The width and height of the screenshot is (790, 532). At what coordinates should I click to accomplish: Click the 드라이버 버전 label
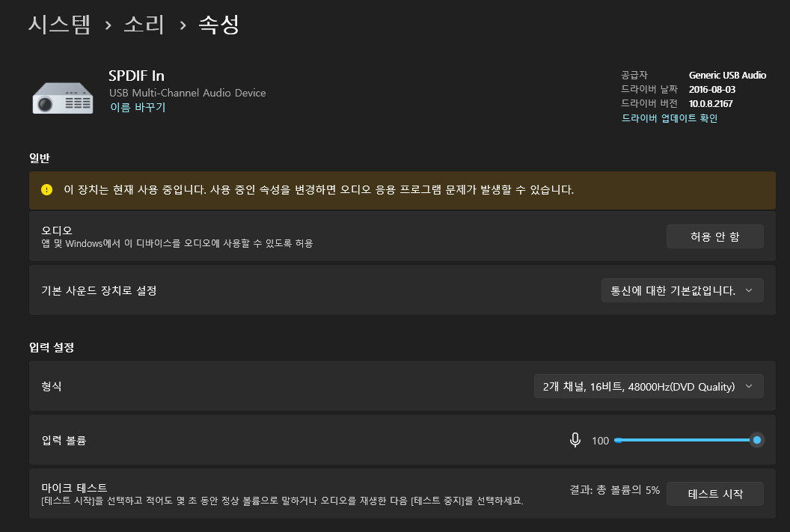click(649, 103)
